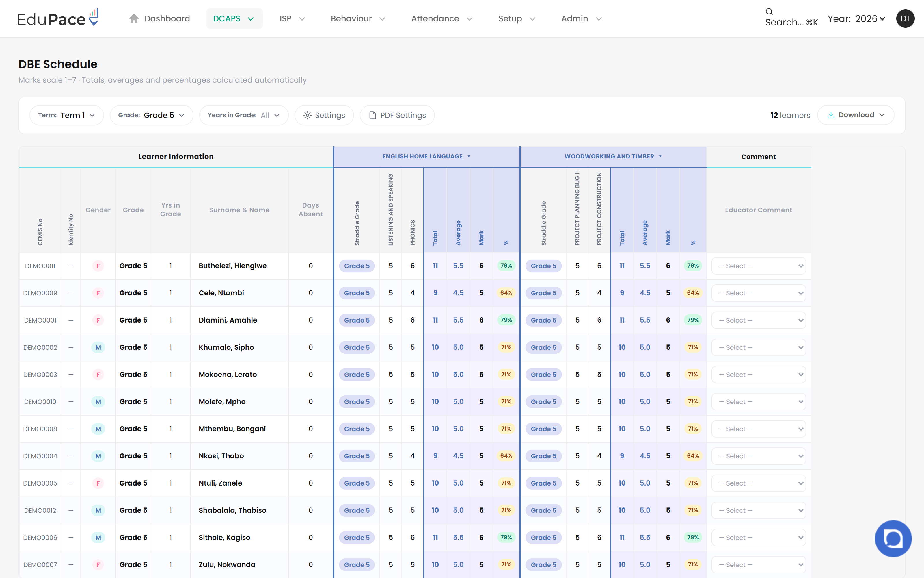Click Woodworking 79% badge for Sithole, Kagiso
This screenshot has height=578, width=924.
click(x=693, y=538)
